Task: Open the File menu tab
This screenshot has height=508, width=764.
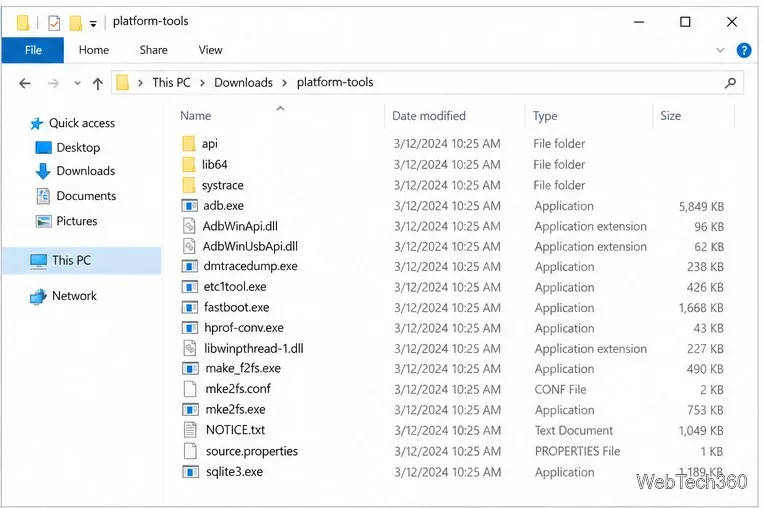Action: tap(33, 50)
